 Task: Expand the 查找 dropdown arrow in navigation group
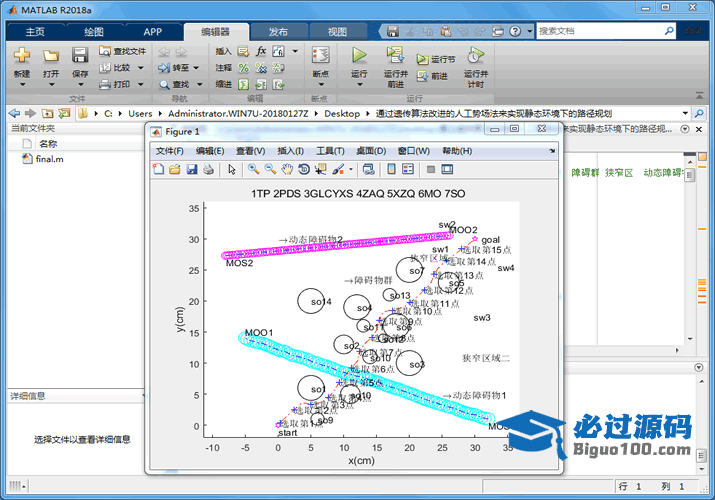200,84
